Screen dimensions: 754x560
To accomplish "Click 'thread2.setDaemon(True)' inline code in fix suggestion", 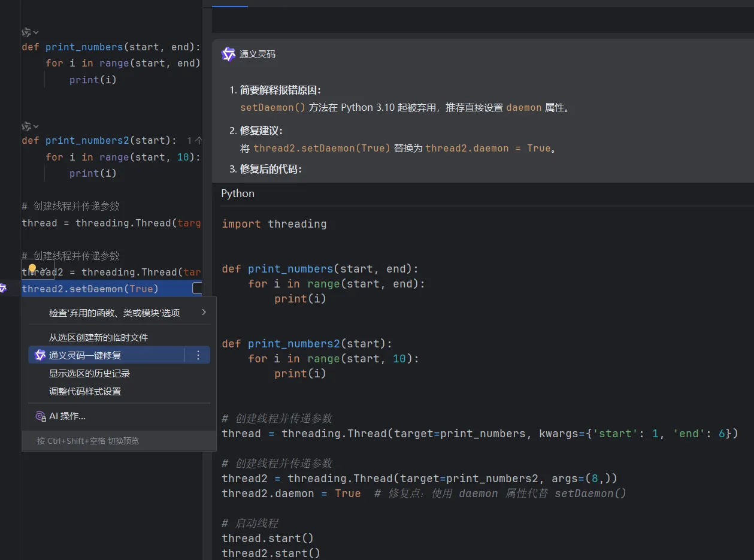I will [322, 148].
